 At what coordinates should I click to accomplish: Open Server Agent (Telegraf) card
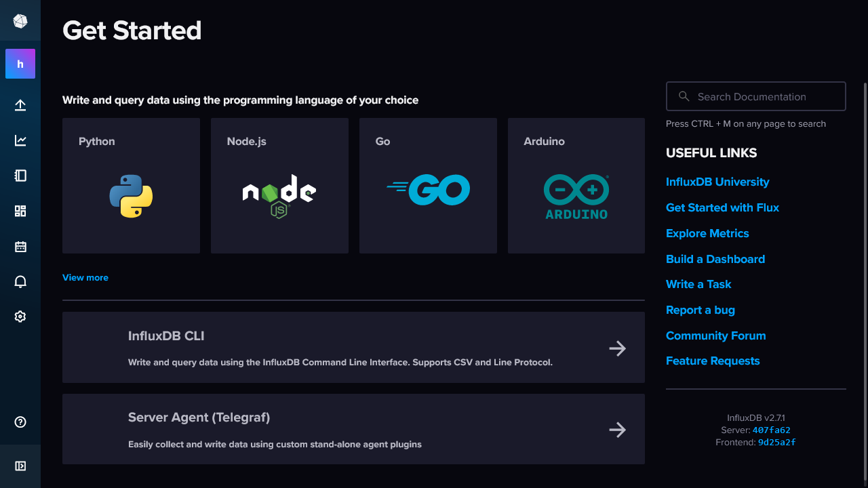[353, 430]
